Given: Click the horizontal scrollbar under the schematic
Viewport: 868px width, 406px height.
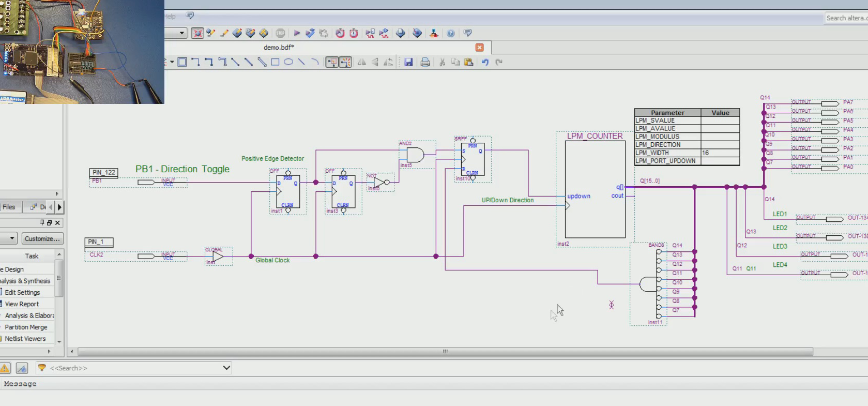Looking at the screenshot, I should (445, 352).
